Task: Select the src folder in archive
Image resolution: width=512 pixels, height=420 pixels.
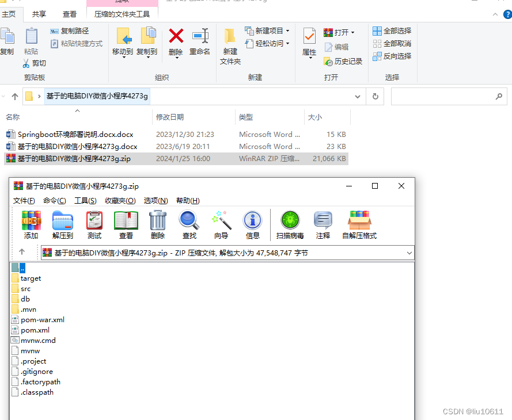Action: coord(21,289)
